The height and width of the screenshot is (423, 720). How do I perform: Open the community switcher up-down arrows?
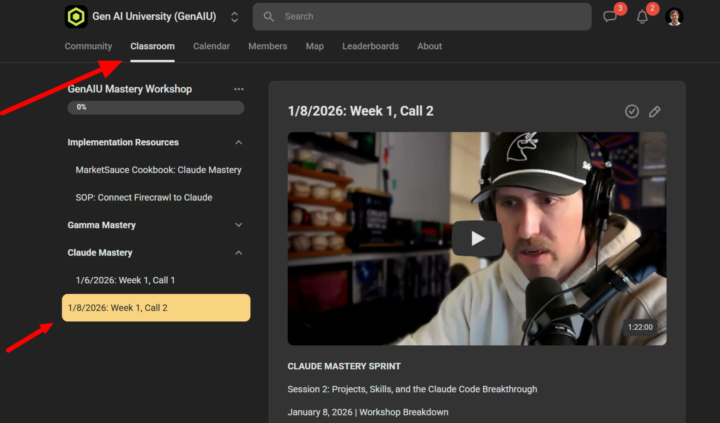click(x=234, y=17)
